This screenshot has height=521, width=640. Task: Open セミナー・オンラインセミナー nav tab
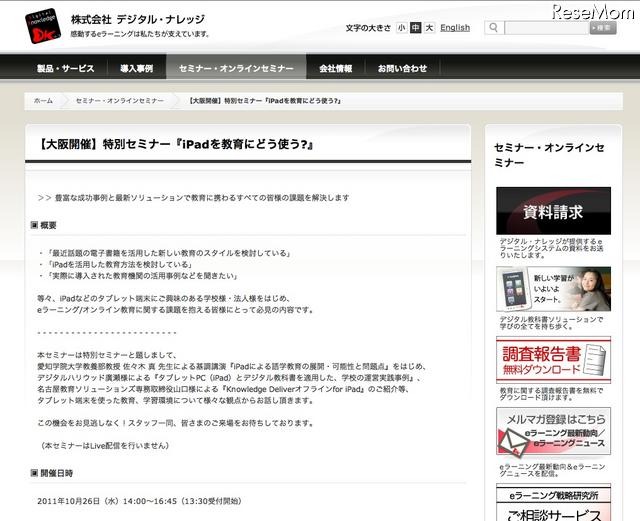point(236,68)
